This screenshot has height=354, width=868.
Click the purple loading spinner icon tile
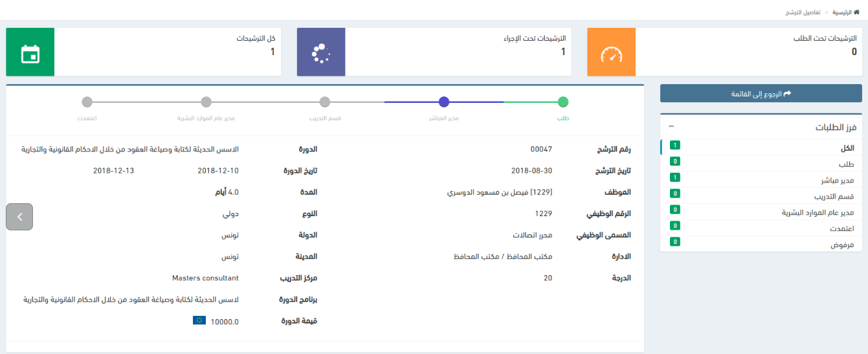(321, 52)
